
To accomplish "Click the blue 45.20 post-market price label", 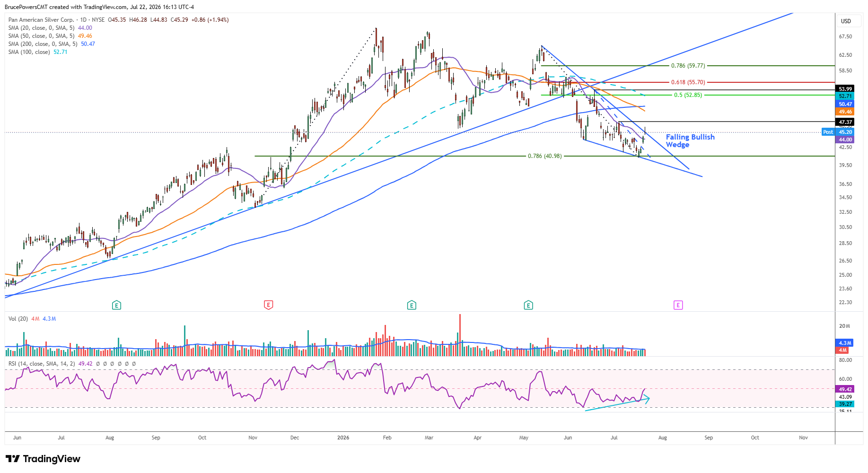I will click(845, 132).
